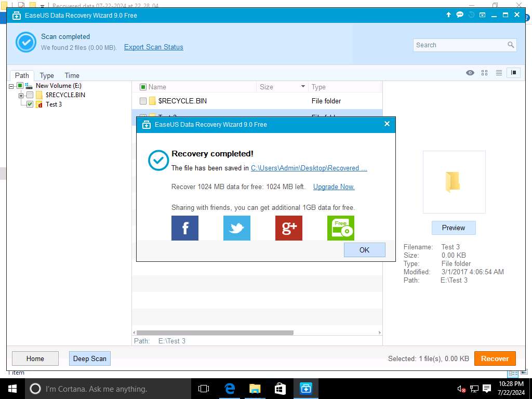
Task: Click the search magnifier icon
Action: (511, 45)
